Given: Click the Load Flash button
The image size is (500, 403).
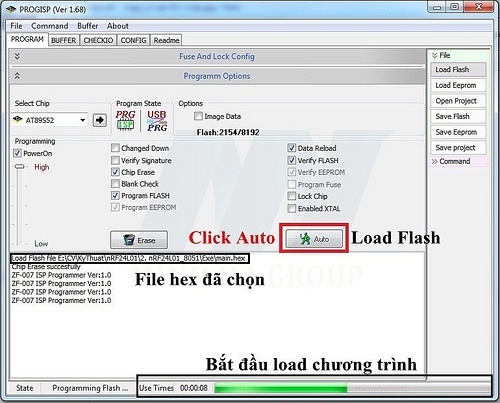Looking at the screenshot, I should click(x=458, y=69).
